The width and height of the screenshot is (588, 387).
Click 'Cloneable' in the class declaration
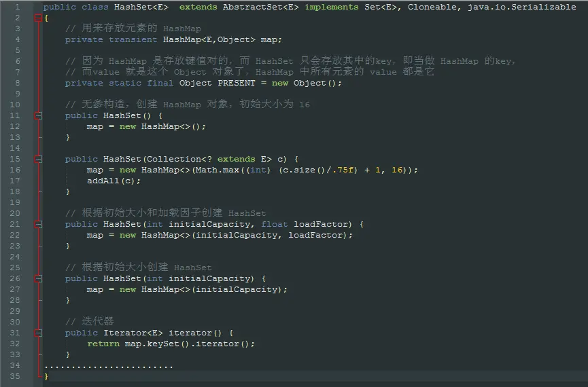point(432,7)
